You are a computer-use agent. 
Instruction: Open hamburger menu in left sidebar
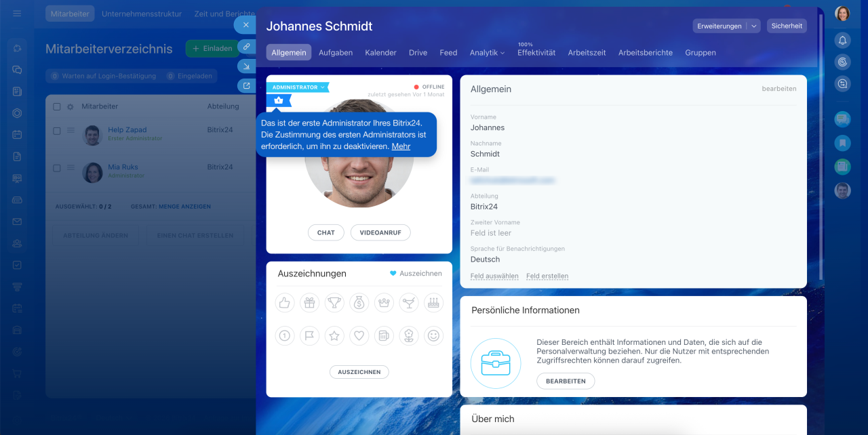click(17, 14)
